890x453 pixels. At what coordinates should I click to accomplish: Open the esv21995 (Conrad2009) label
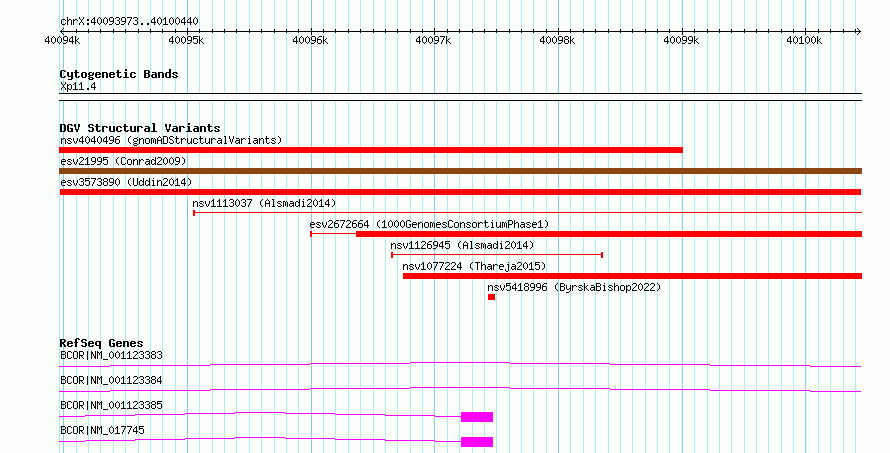tap(123, 161)
